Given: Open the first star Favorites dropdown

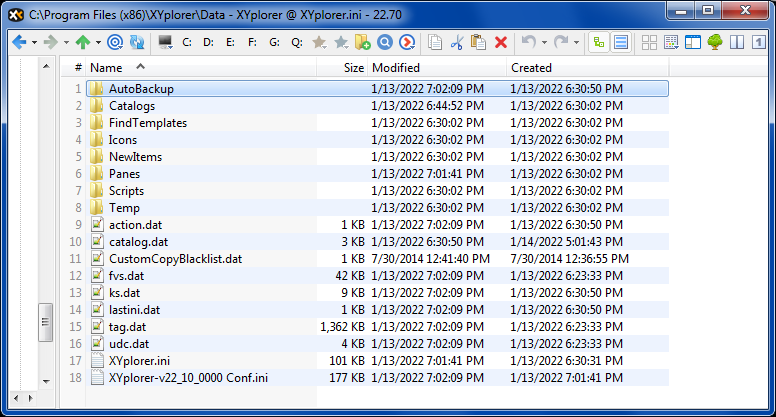Looking at the screenshot, I should (x=319, y=42).
